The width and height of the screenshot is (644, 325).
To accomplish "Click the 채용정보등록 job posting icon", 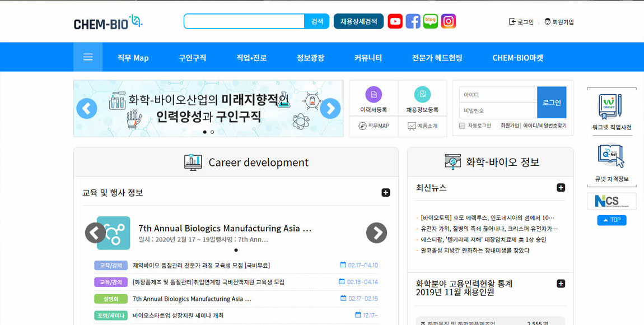I will [x=422, y=95].
